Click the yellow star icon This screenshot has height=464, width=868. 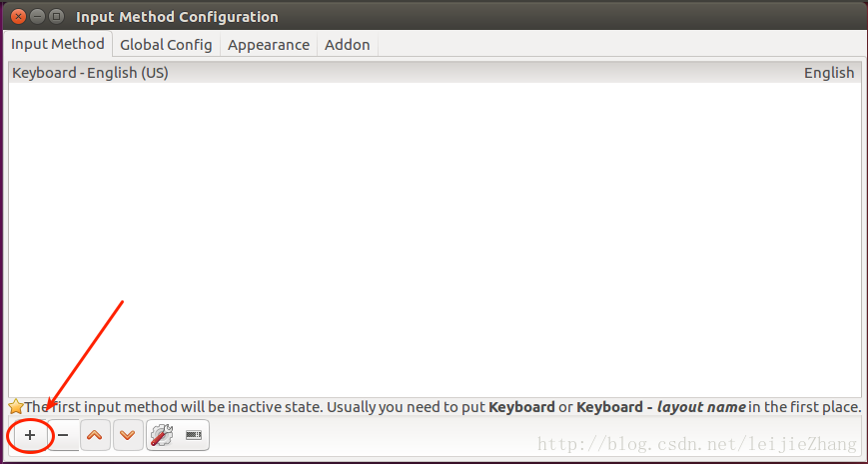[15, 407]
